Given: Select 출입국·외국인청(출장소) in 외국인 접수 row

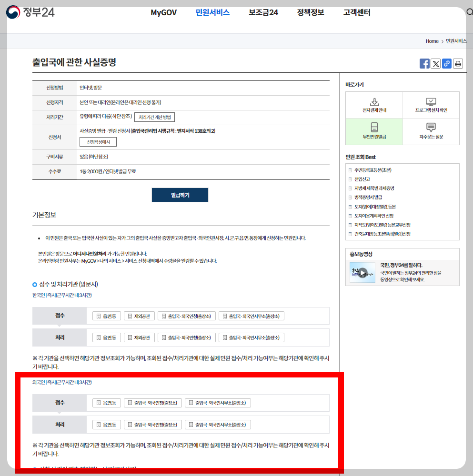Looking at the screenshot, I should [x=153, y=403].
